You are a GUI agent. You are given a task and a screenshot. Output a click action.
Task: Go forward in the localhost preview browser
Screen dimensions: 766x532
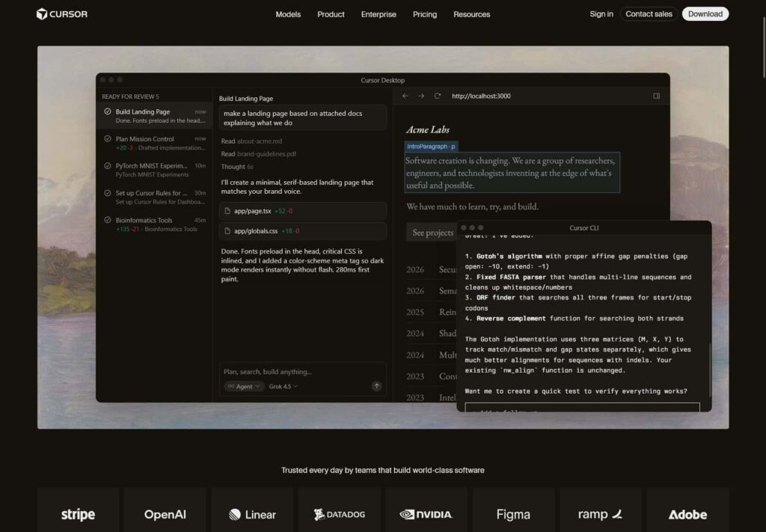[421, 97]
